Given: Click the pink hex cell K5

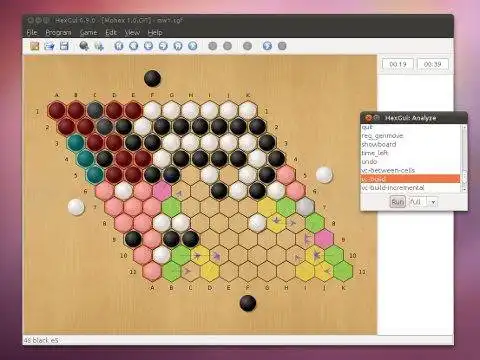Looking at the screenshot, I should pos(286,175).
